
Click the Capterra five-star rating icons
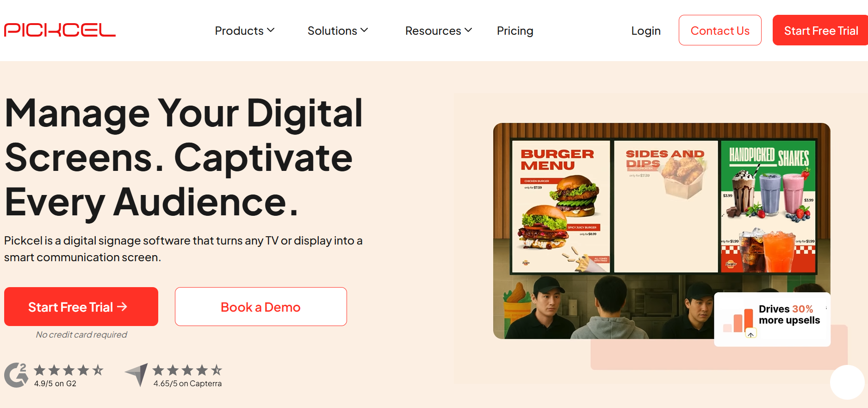(187, 370)
